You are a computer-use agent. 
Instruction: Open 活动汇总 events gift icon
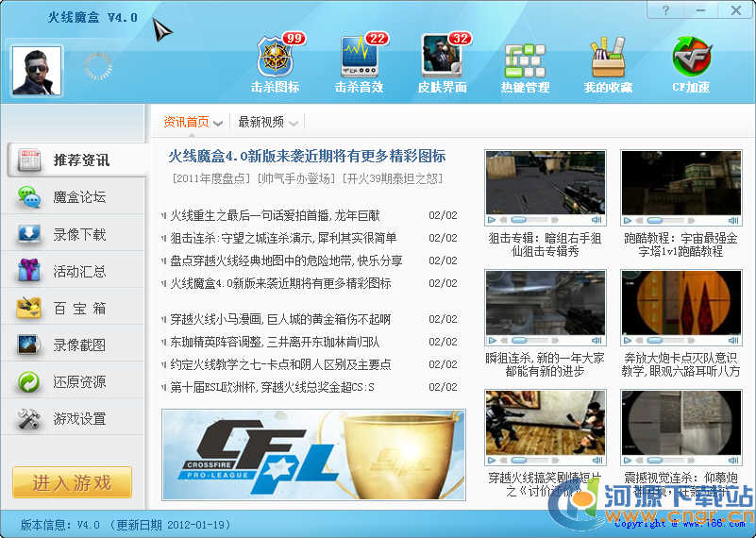pyautogui.click(x=29, y=271)
